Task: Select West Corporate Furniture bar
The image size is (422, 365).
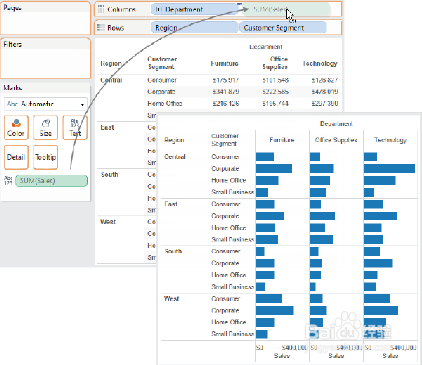Action: point(275,310)
